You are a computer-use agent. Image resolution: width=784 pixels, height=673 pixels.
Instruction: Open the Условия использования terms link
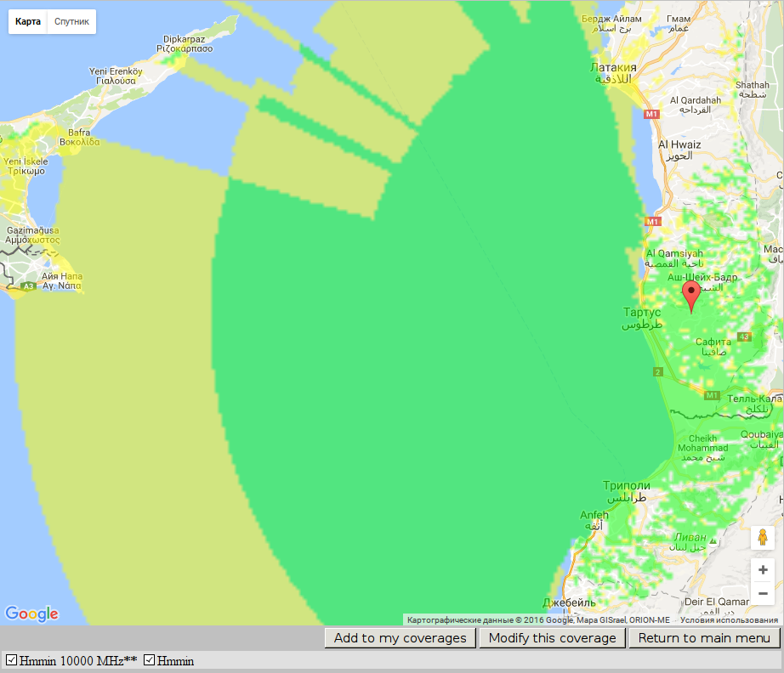pos(729,620)
